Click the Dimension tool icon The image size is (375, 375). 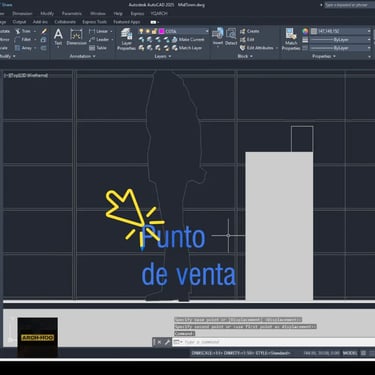pos(76,35)
